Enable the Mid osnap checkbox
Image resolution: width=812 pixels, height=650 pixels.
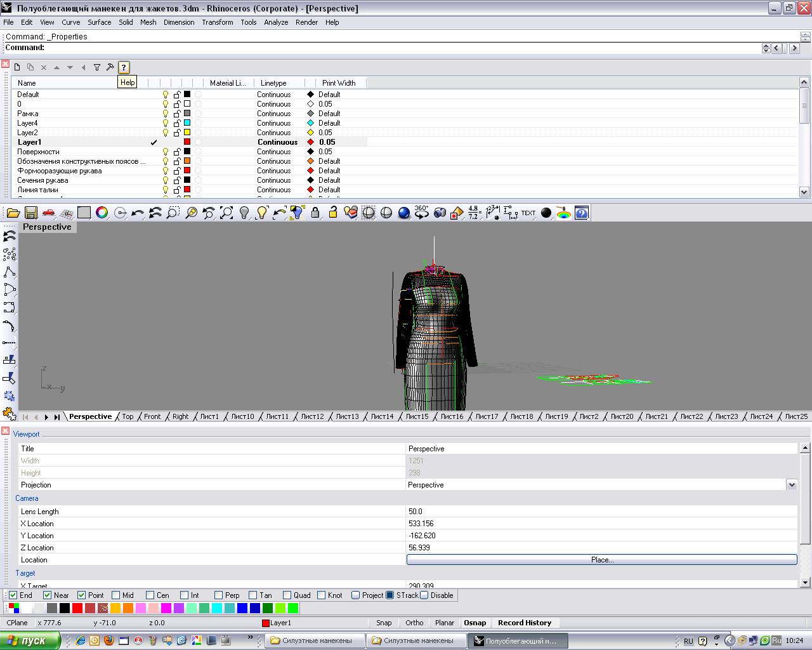point(115,595)
